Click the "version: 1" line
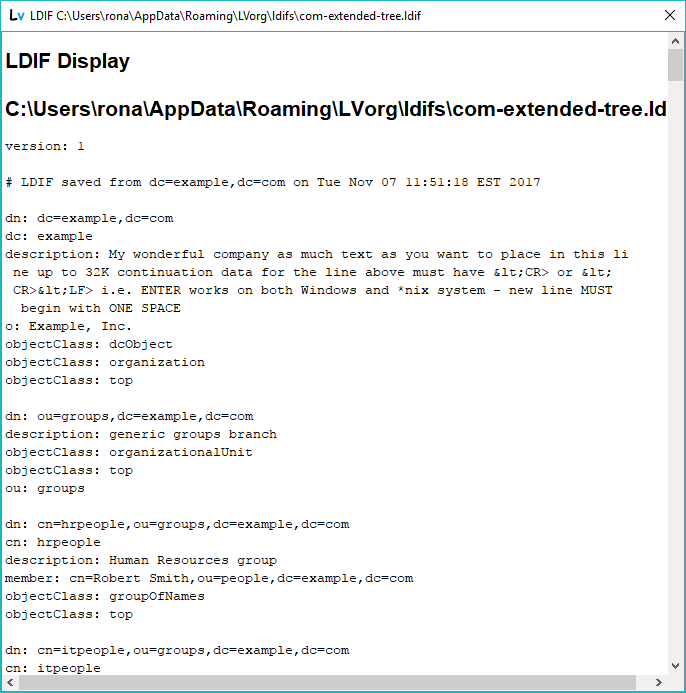The height and width of the screenshot is (693, 686). [45, 146]
